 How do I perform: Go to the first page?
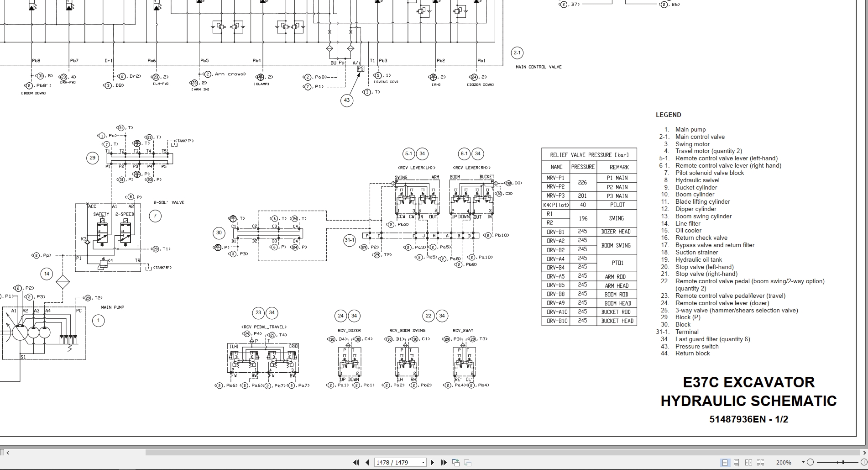(356, 462)
